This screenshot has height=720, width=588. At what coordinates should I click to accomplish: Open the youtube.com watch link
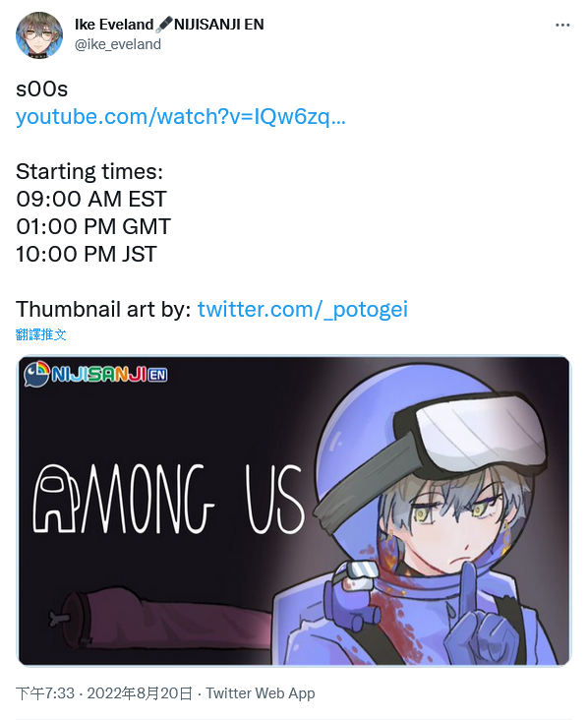180,116
